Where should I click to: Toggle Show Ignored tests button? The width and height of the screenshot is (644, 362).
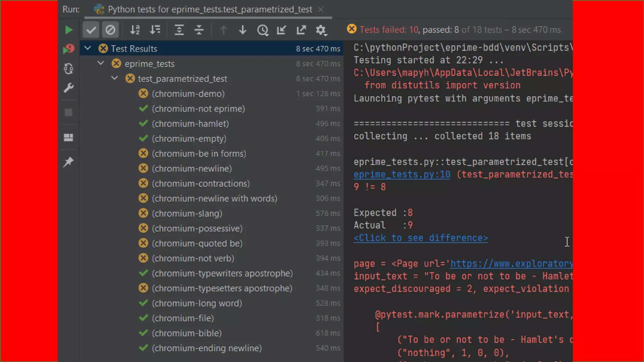pyautogui.click(x=110, y=30)
